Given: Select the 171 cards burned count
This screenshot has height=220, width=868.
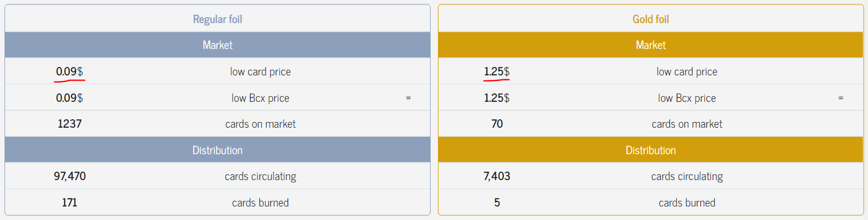Looking at the screenshot, I should (x=69, y=203).
